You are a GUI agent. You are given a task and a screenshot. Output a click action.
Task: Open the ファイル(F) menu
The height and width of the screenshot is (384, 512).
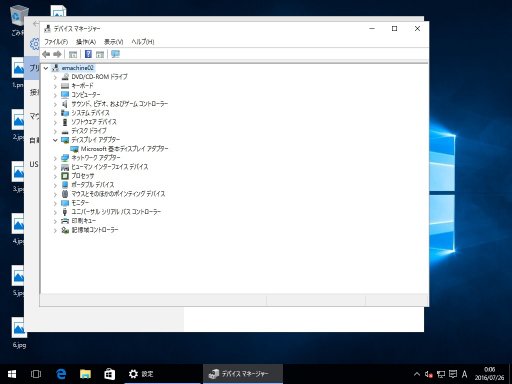[56, 42]
